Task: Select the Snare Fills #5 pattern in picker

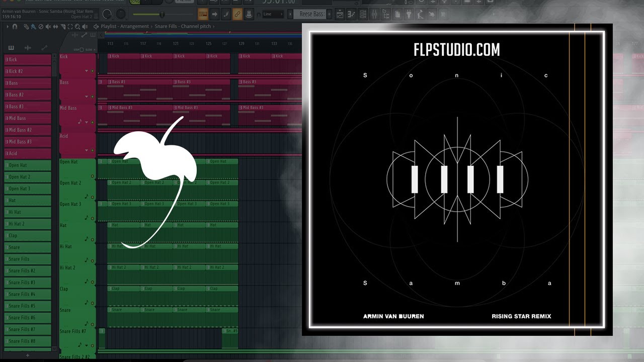Action: [x=28, y=306]
